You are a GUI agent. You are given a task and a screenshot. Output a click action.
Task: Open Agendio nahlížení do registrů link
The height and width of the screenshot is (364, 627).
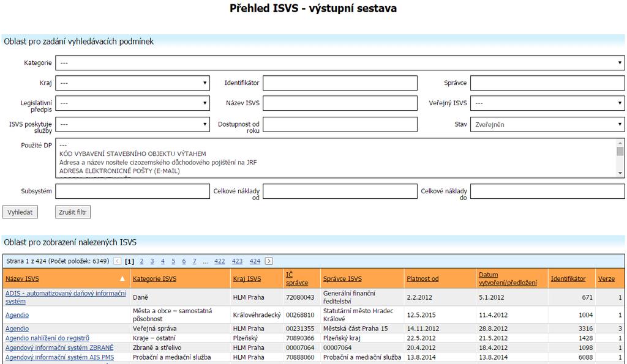point(47,338)
